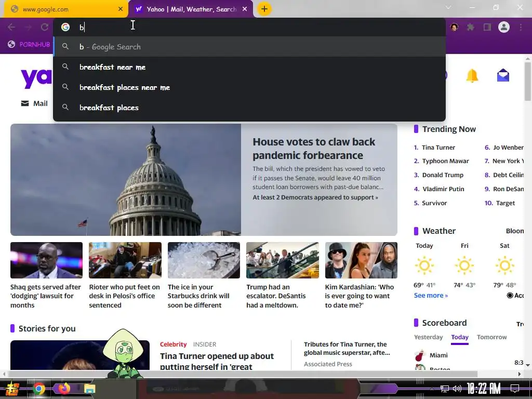Image resolution: width=532 pixels, height=399 pixels.
Task: Click the network tray icon
Action: tap(445, 389)
